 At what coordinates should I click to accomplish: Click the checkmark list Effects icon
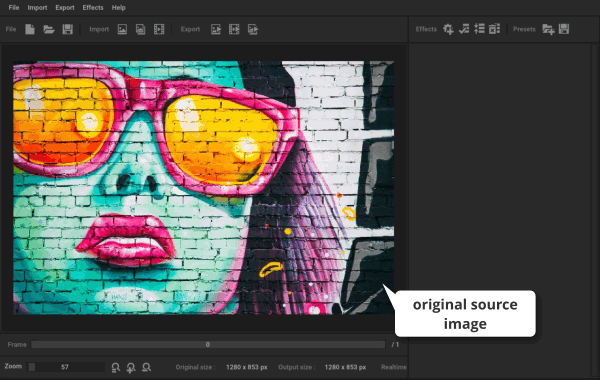[464, 29]
